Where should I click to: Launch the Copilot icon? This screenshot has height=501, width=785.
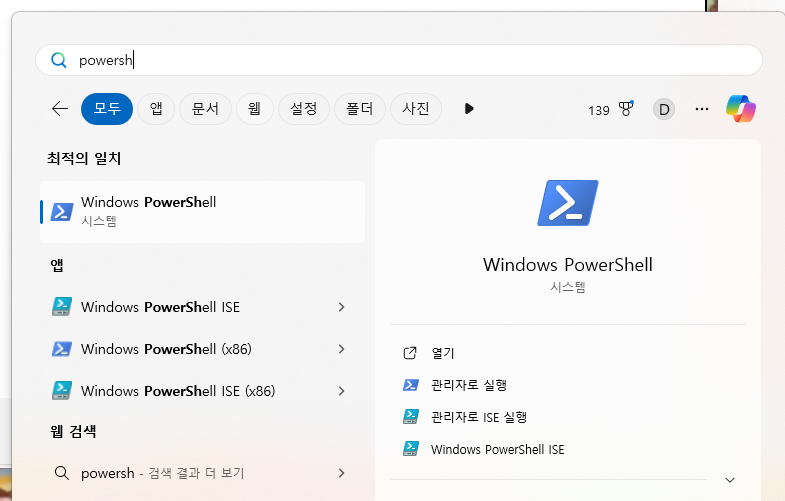pyautogui.click(x=741, y=109)
